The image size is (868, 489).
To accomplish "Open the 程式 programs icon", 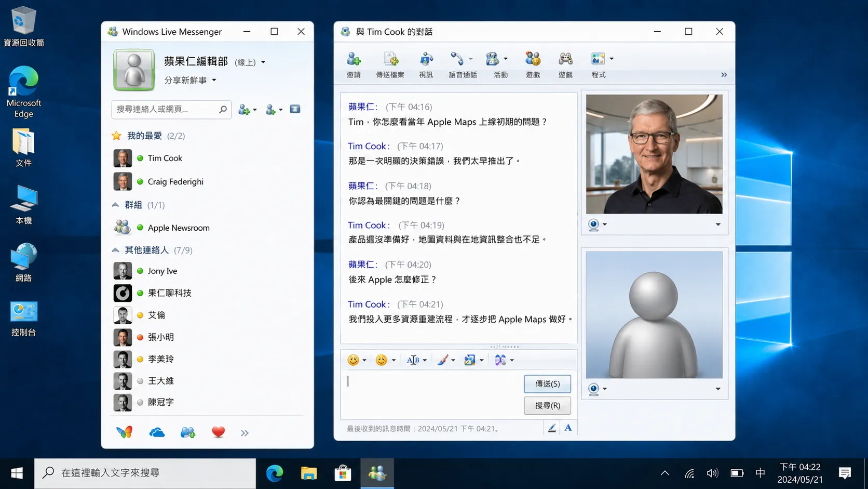I will point(598,59).
